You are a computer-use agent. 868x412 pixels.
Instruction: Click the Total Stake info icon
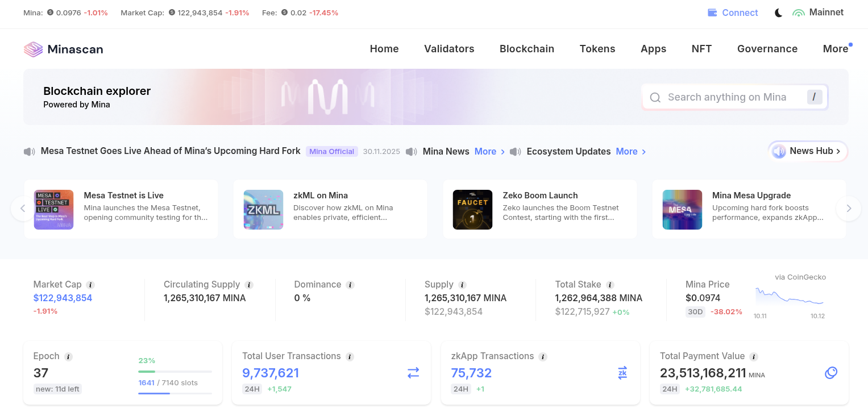click(x=610, y=285)
